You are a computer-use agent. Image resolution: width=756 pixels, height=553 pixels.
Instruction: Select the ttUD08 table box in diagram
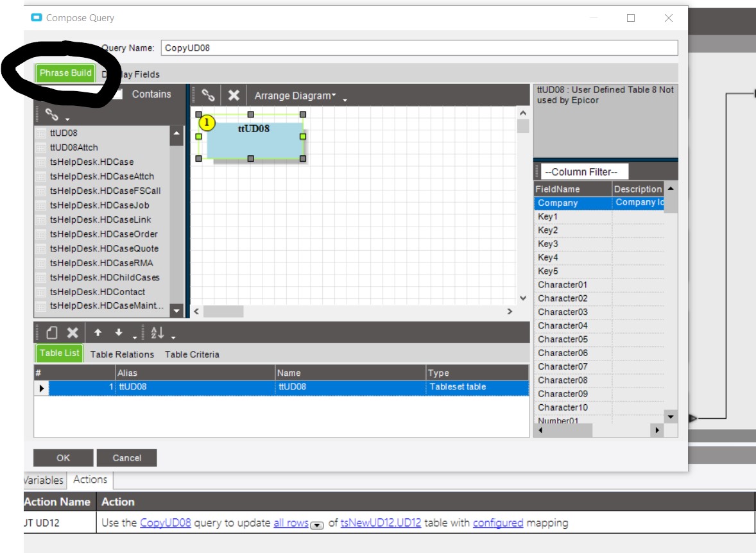pos(255,140)
